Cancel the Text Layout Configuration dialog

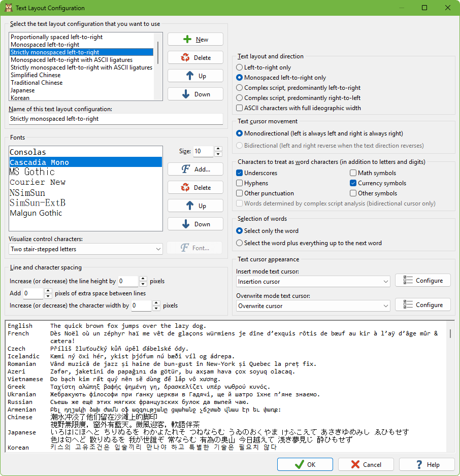point(366,464)
